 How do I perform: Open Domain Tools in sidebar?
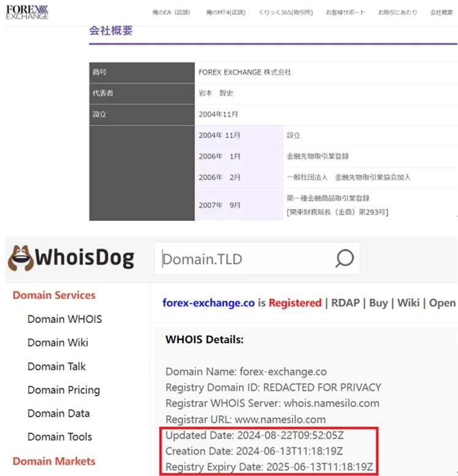(59, 437)
